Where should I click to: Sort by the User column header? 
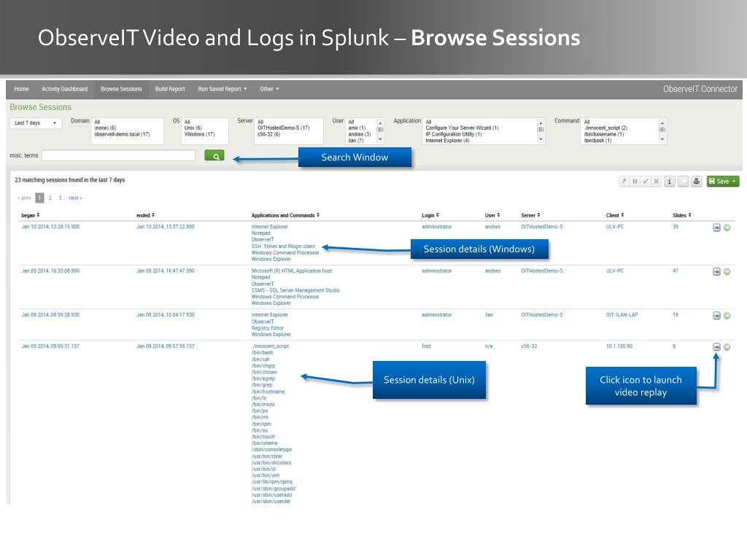tap(492, 215)
